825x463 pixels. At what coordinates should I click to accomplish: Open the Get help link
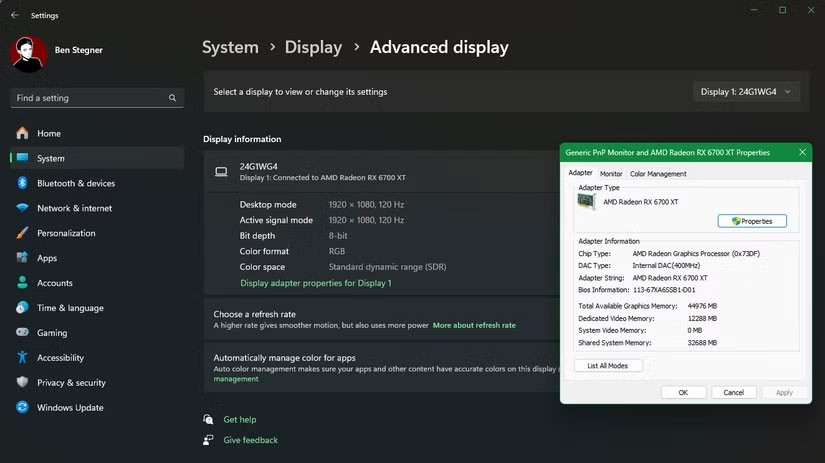[x=240, y=420]
